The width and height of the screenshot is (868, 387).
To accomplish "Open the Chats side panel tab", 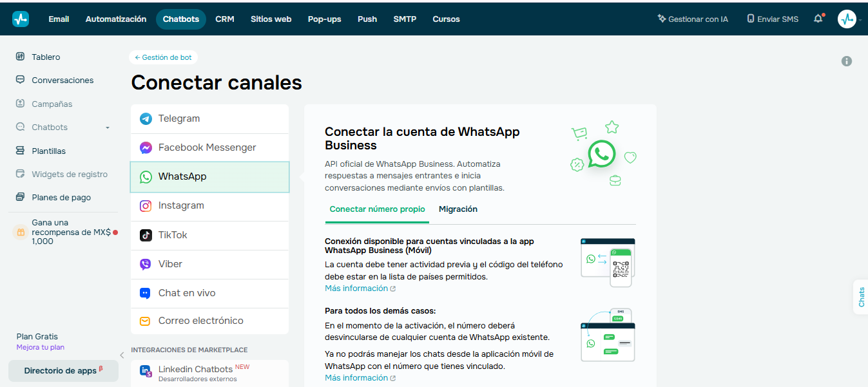I will [x=861, y=297].
